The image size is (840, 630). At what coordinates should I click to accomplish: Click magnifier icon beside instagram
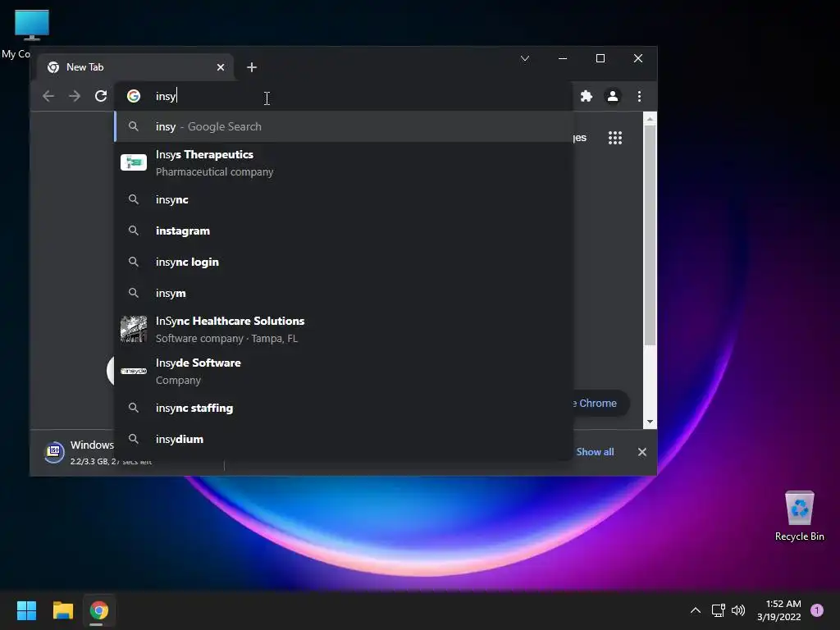134,231
